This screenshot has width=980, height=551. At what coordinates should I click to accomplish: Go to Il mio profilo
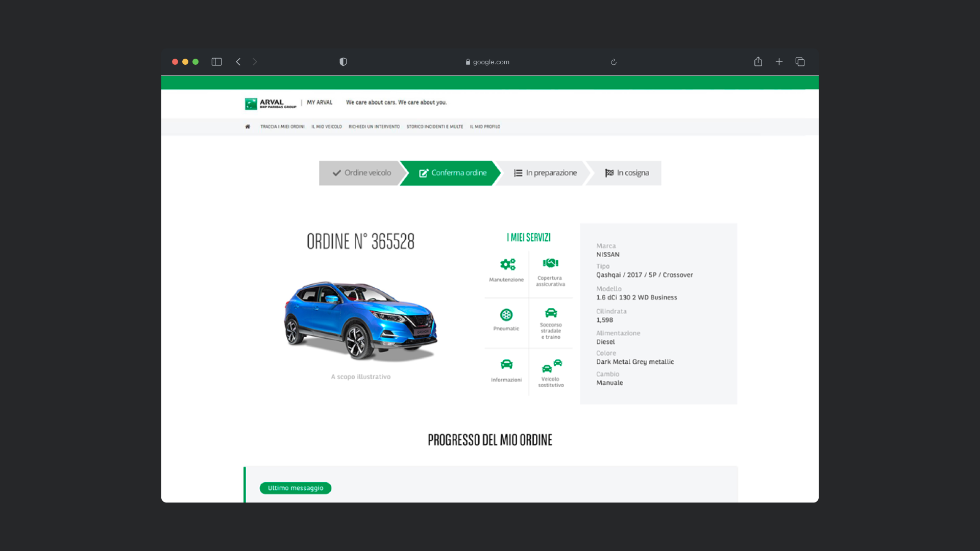485,127
